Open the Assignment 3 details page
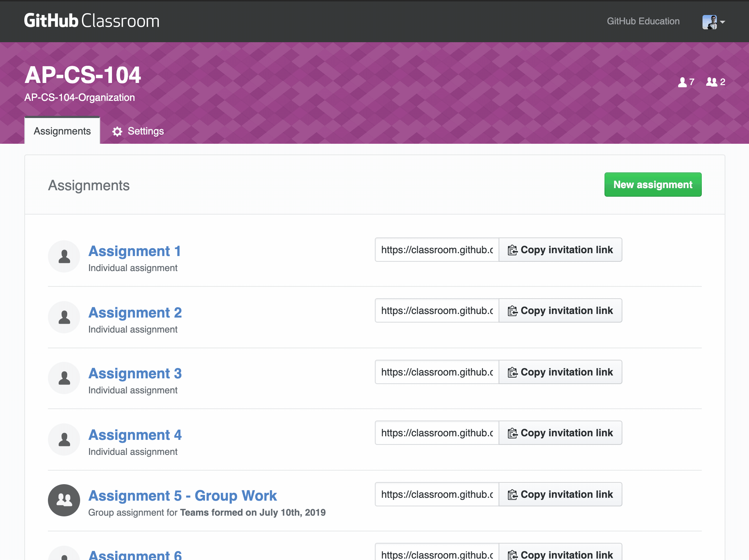749x560 pixels. 135,373
